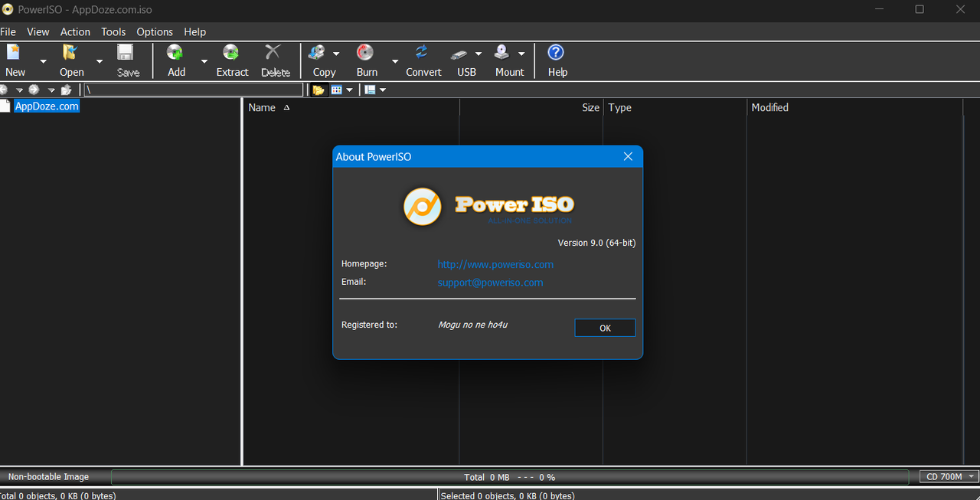Open the layout panel dropdown arrow

click(x=383, y=90)
